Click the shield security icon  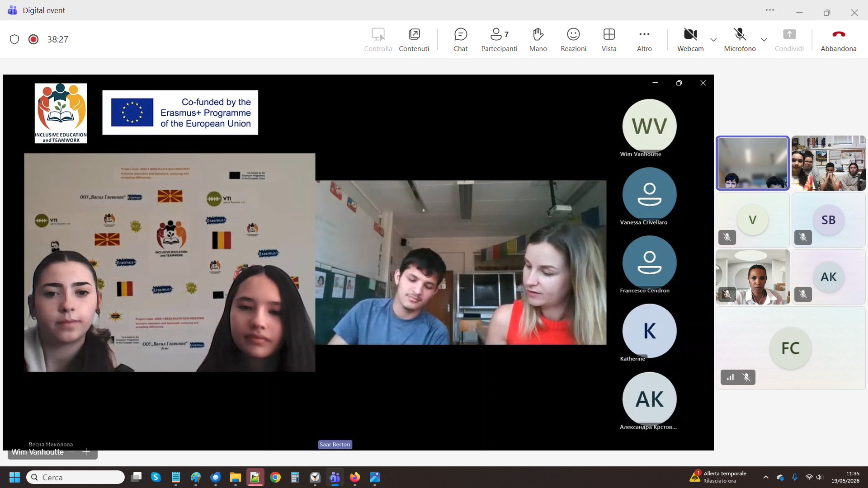click(14, 39)
